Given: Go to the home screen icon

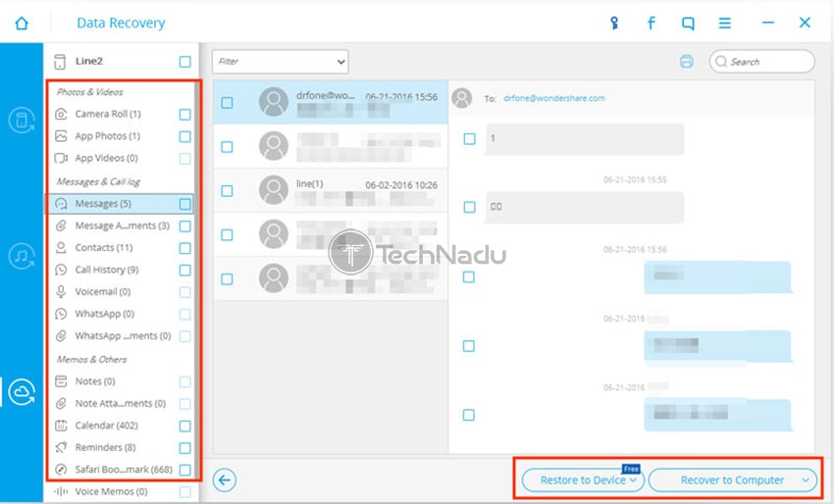Looking at the screenshot, I should pyautogui.click(x=22, y=23).
